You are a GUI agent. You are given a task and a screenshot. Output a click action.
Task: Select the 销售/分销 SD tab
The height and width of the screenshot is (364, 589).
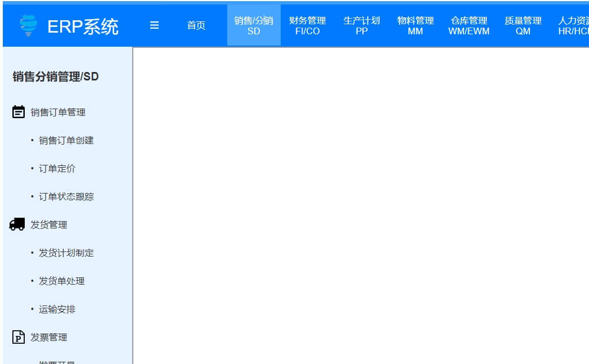pyautogui.click(x=254, y=25)
